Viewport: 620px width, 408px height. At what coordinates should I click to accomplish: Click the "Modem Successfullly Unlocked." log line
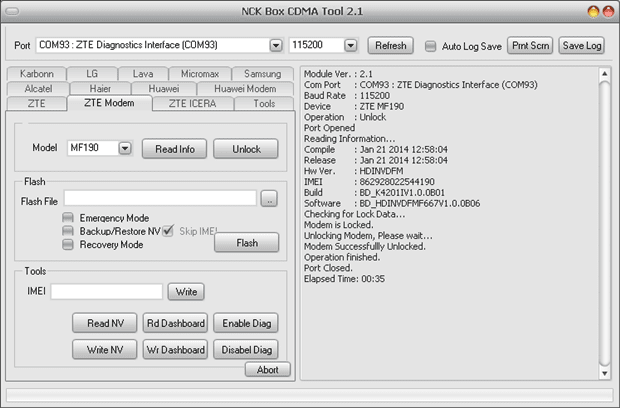365,246
